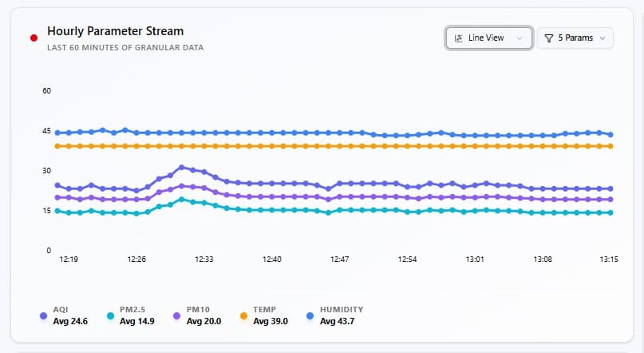Toggle the AQI series via its legend label

point(61,309)
